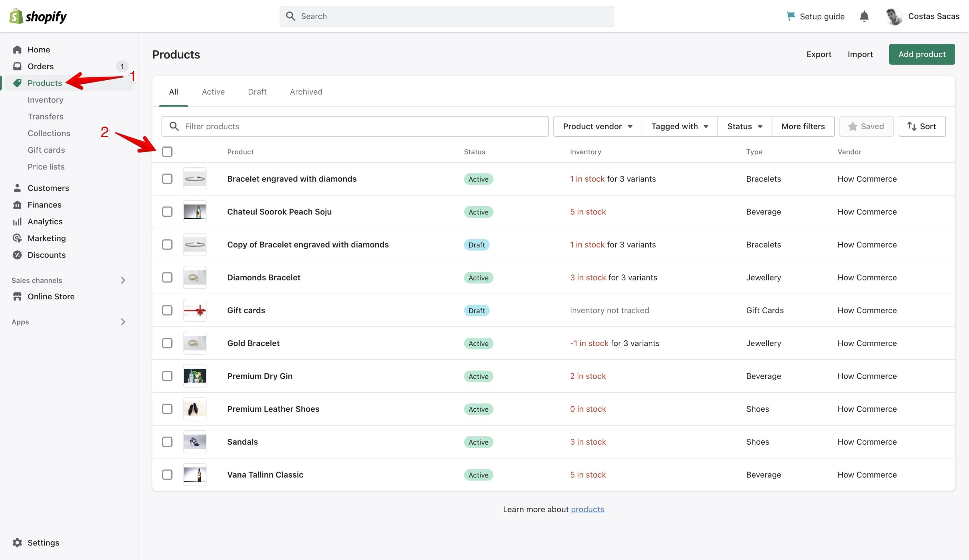Open the Vana Tallinn Classic thumbnail
This screenshot has height=560, width=969.
pos(195,474)
